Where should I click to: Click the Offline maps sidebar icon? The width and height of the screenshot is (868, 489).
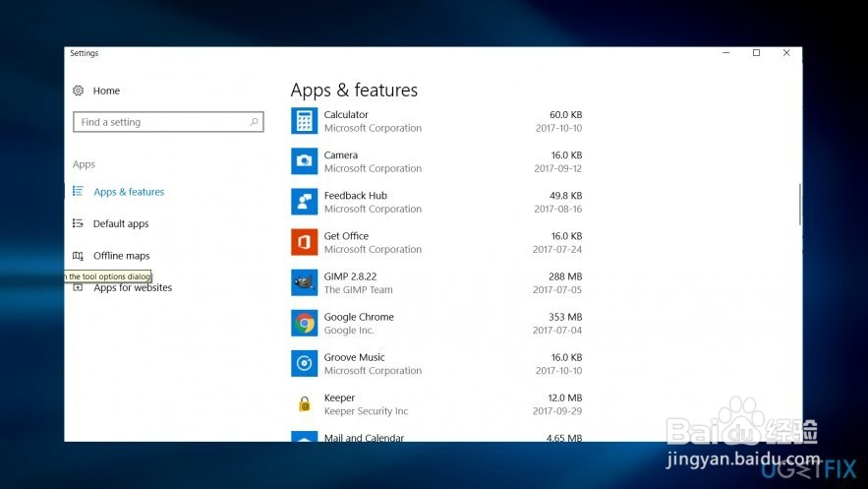point(78,255)
